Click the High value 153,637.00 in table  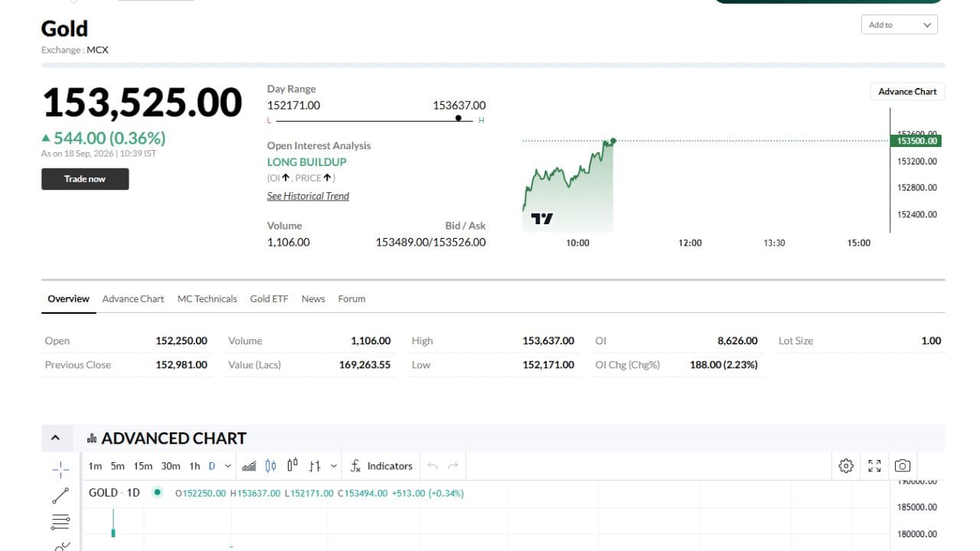[x=548, y=341]
